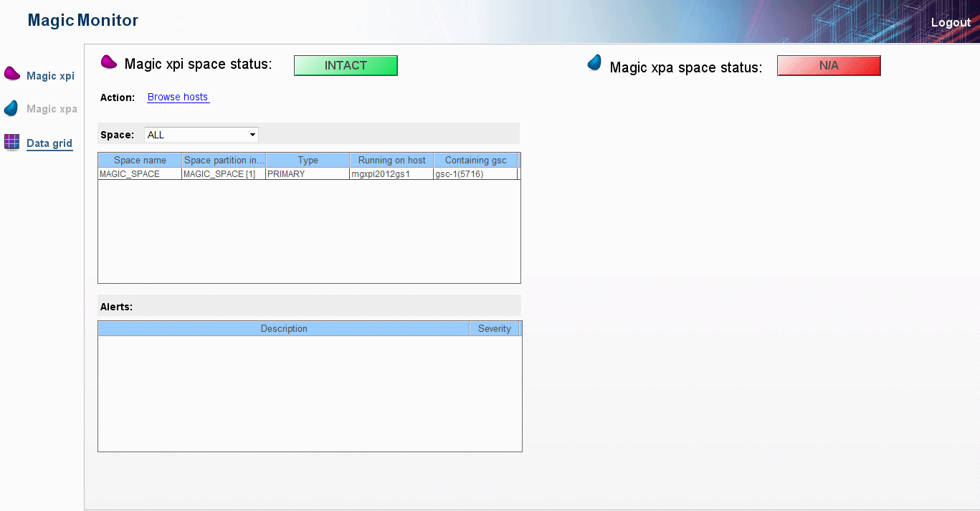Open the Magic xpi sidebar item
Image resolution: width=980 pixels, height=511 pixels.
[50, 76]
